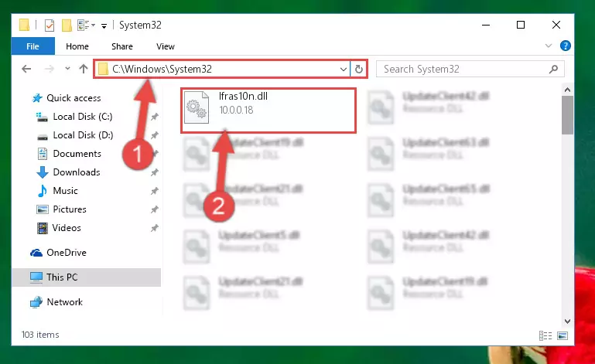The image size is (595, 364).
Task: Click the pin icon beside Music
Action: [155, 191]
